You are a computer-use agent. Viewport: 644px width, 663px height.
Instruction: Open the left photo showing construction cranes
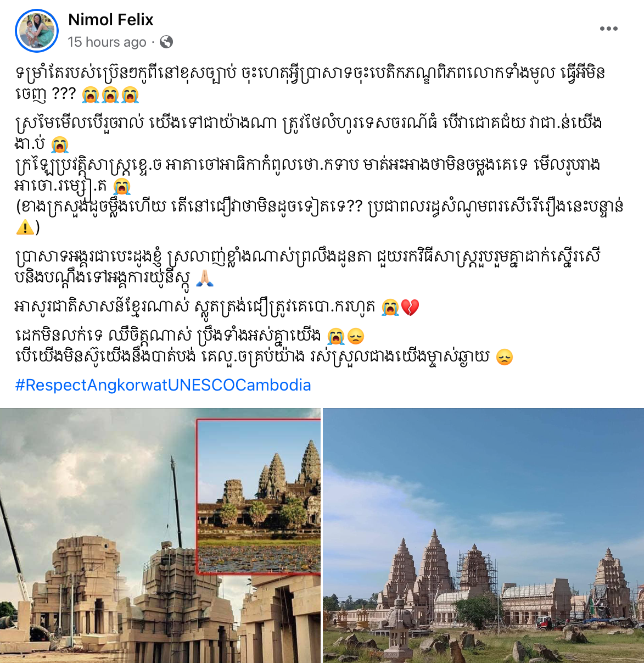point(160,536)
